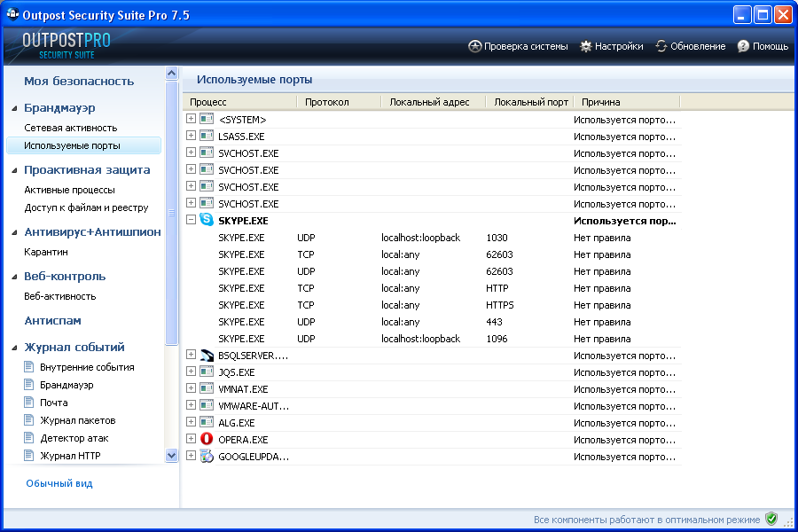Viewport: 798px width, 532px height.
Task: Expand the GOOGLEUPDA process row
Action: click(x=191, y=456)
